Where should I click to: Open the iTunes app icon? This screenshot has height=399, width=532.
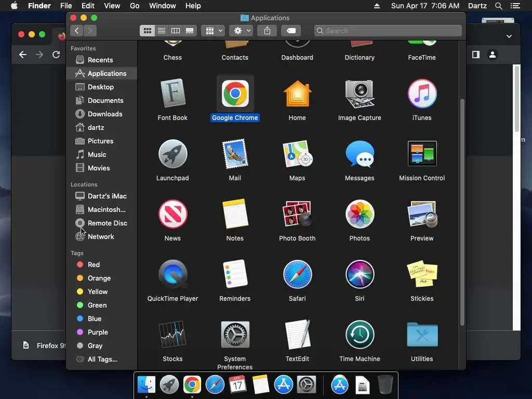422,94
